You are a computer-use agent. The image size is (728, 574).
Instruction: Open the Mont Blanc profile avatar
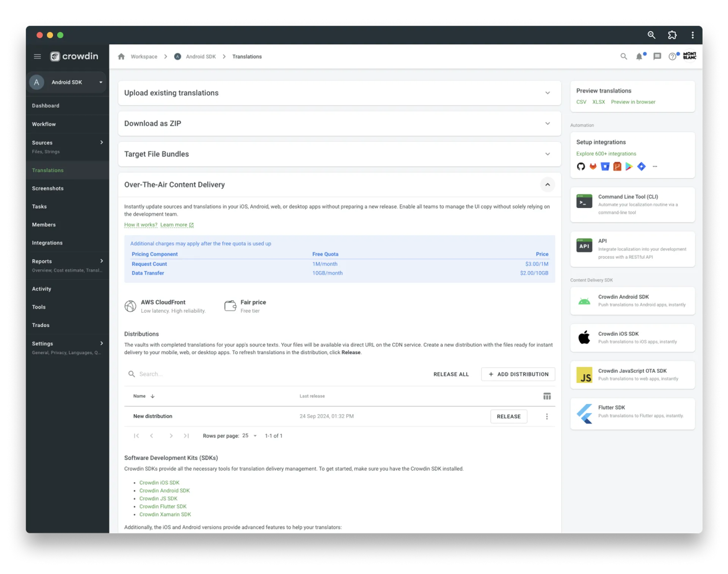(690, 56)
